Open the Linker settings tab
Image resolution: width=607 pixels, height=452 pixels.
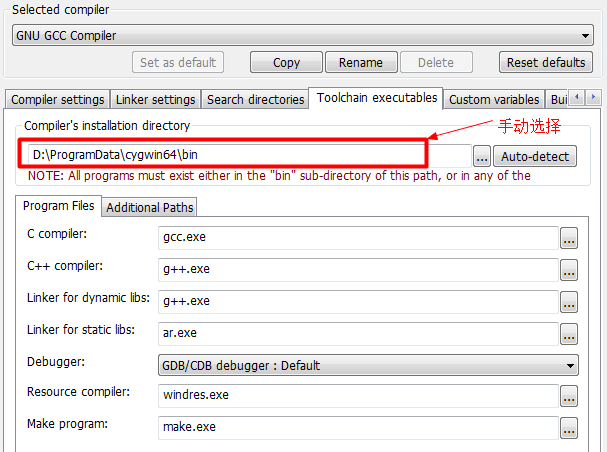(155, 100)
